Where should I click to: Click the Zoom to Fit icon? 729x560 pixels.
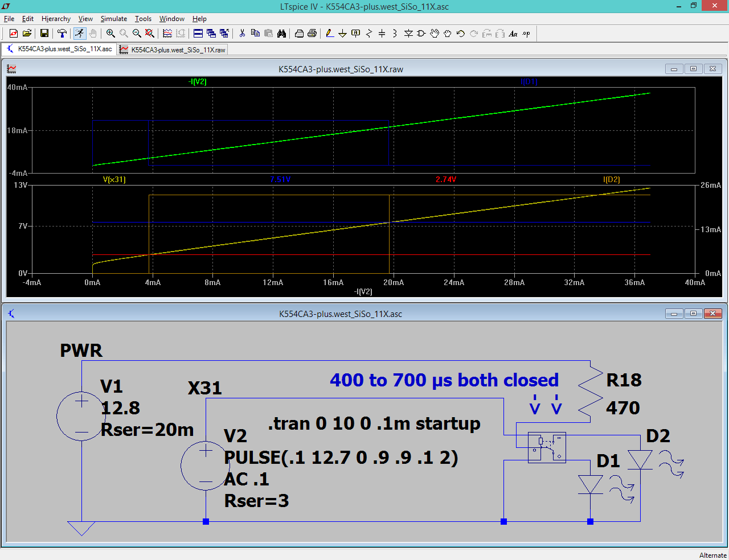pyautogui.click(x=150, y=34)
